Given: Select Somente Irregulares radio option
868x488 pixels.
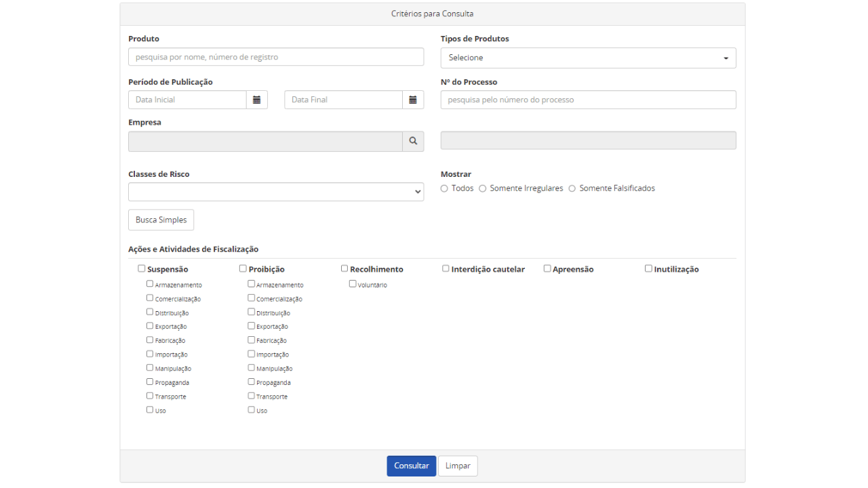Looking at the screenshot, I should tap(483, 188).
